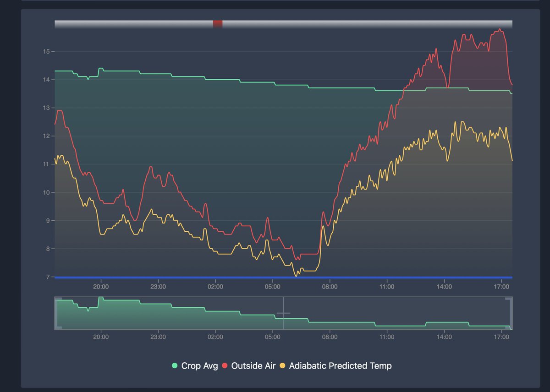Click the 13 label on the y-axis
This screenshot has width=550, height=392.
(x=46, y=108)
